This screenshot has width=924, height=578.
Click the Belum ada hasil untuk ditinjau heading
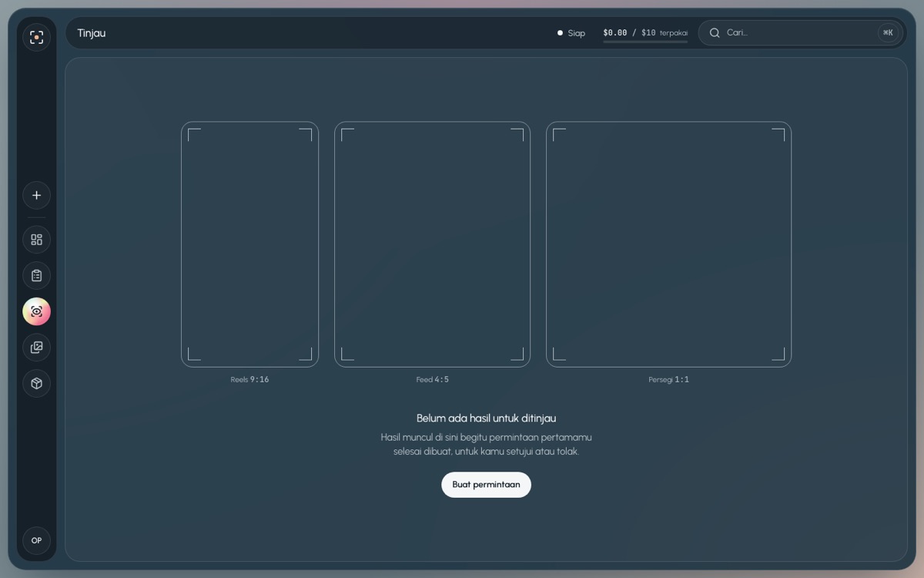tap(486, 418)
